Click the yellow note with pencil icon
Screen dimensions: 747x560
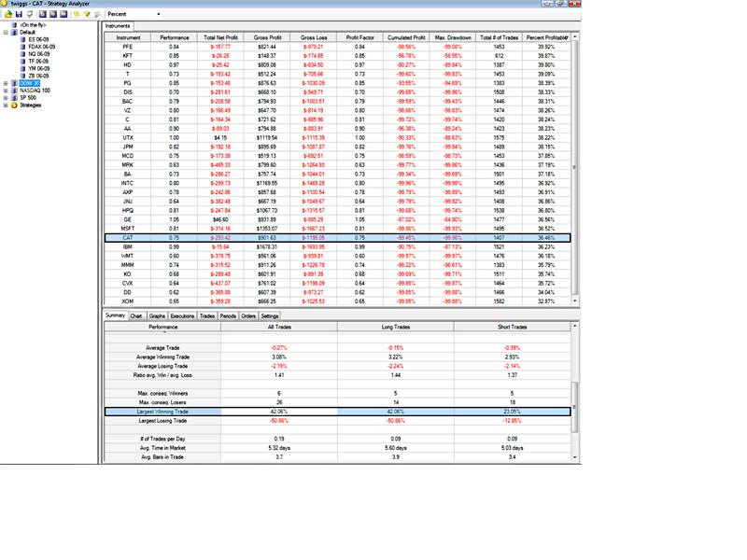pyautogui.click(x=87, y=14)
